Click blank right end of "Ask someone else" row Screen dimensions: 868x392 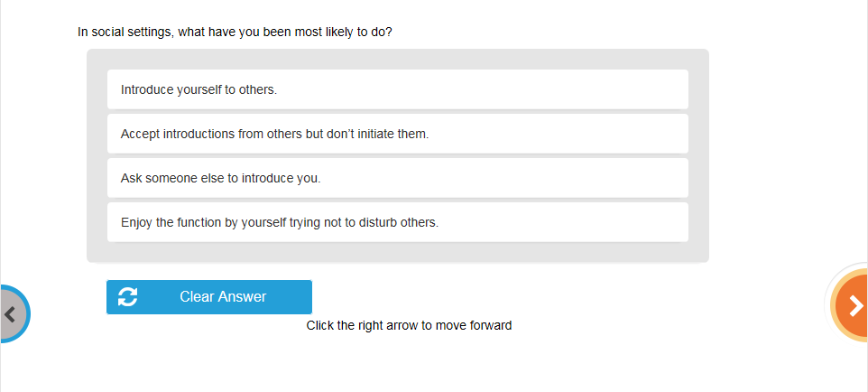pyautogui.click(x=632, y=179)
